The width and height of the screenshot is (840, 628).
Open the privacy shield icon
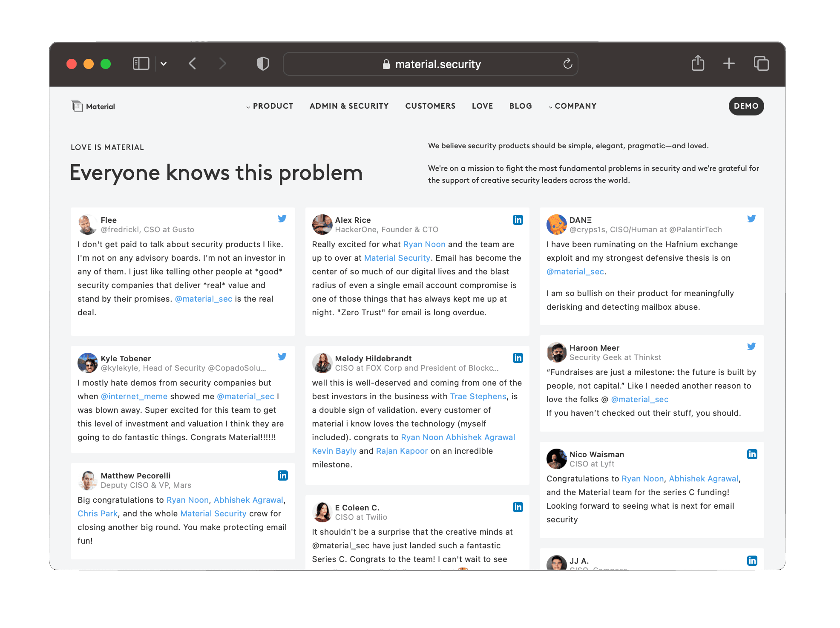coord(263,64)
